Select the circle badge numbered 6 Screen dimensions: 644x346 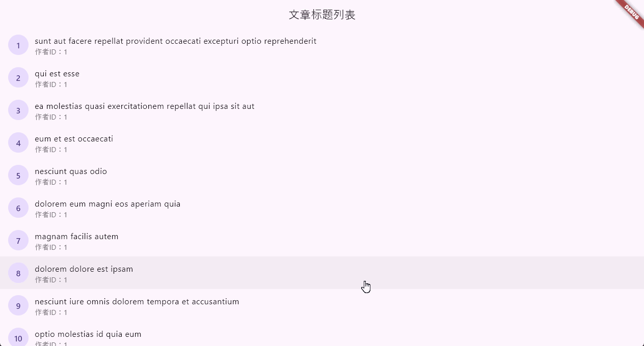point(18,208)
